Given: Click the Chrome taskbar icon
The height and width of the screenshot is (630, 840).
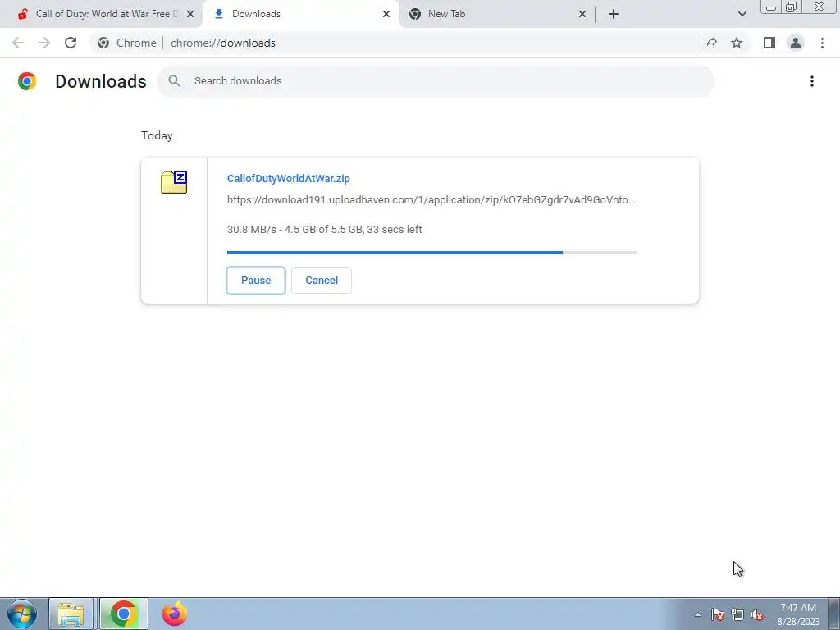Looking at the screenshot, I should click(124, 614).
